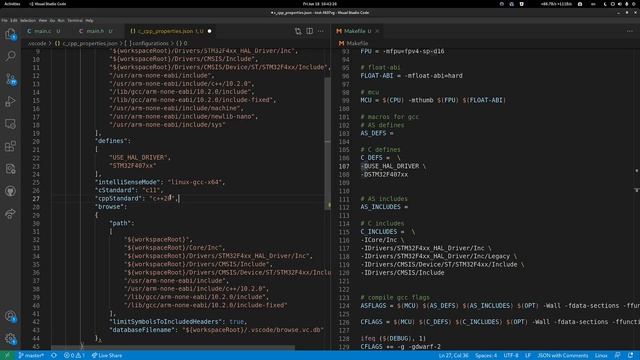Click -DSTM32F407xx text in Makefile
The height and width of the screenshot is (360, 640).
click(384, 174)
